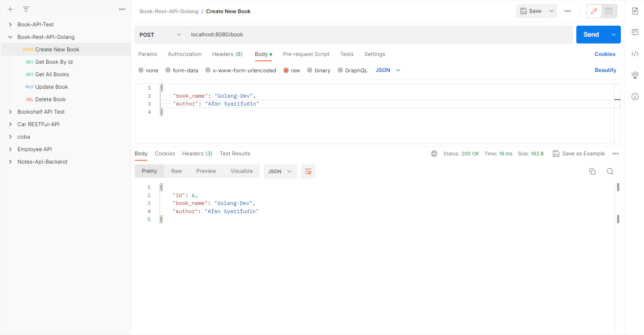Select the none body type radio

(141, 70)
